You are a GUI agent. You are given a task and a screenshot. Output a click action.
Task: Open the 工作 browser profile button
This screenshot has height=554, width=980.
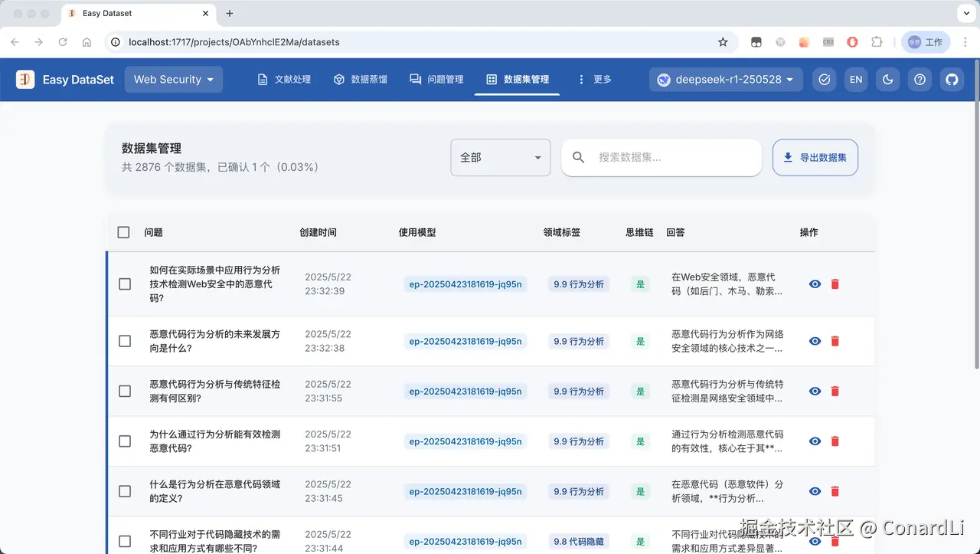point(926,42)
